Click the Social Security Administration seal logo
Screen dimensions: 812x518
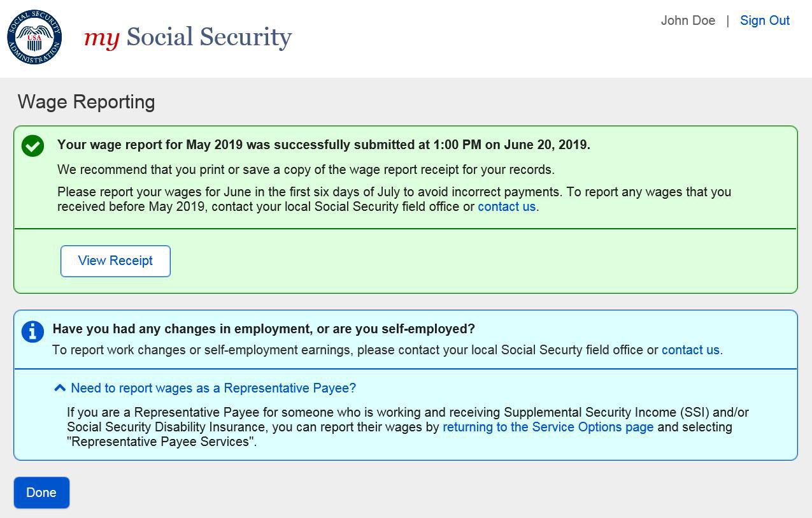click(34, 37)
